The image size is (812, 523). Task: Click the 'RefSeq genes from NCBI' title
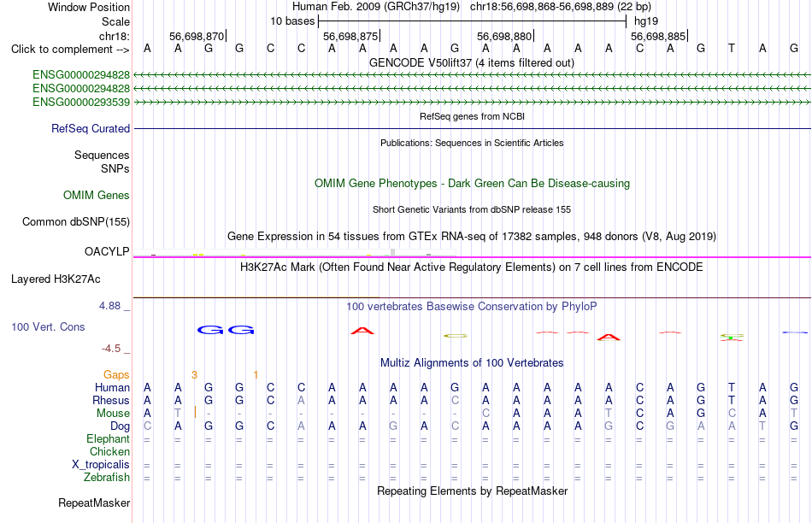(x=472, y=116)
